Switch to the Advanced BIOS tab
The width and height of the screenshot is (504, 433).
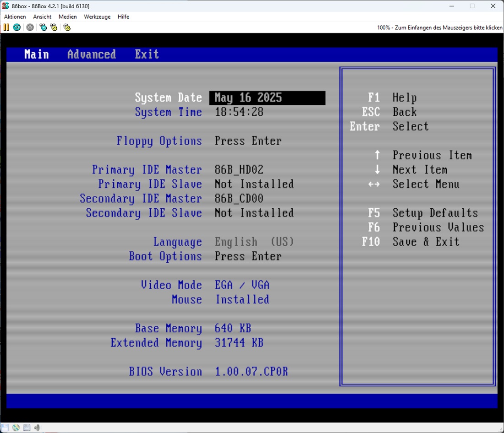coord(92,54)
